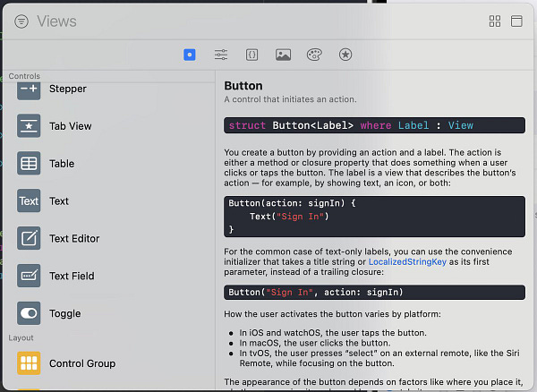Choose the Control Group row label
Screen dimensions: 537x392
(x=82, y=363)
